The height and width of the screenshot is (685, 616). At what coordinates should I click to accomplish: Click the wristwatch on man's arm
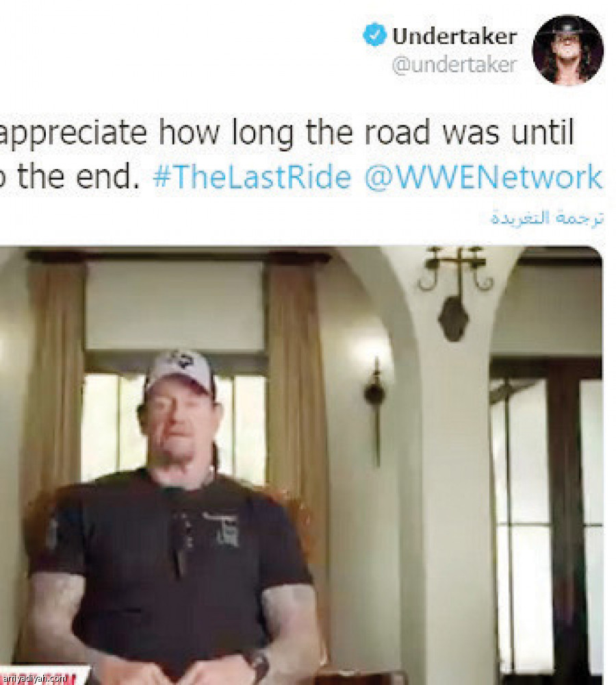click(257, 666)
